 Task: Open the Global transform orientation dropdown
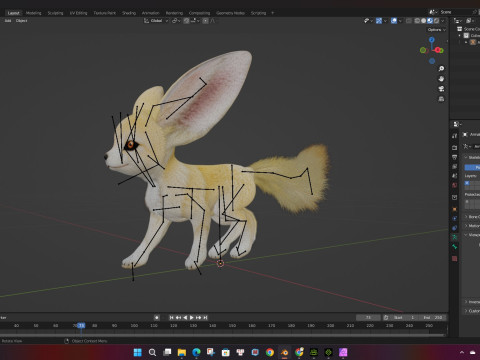coord(156,21)
